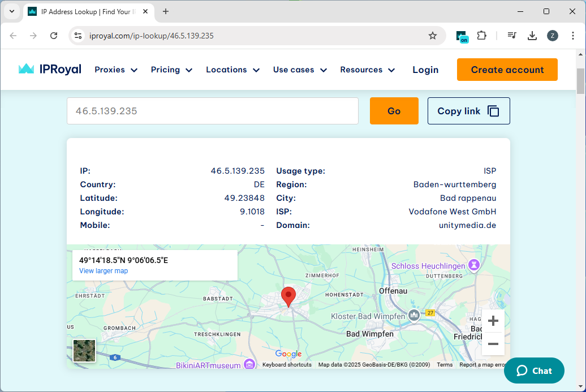
Task: Switch map to satellite view thumbnail
Action: pyautogui.click(x=84, y=351)
